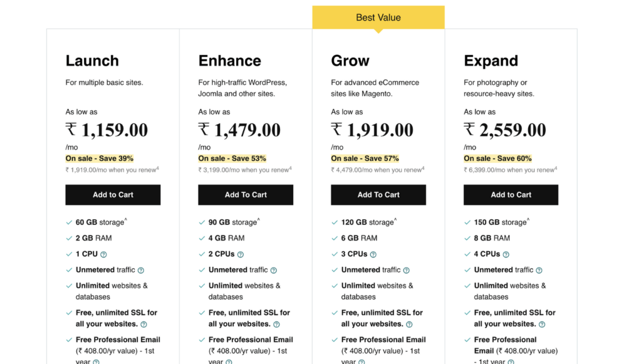
Task: Add the Expand plan to cart
Action: point(511,195)
